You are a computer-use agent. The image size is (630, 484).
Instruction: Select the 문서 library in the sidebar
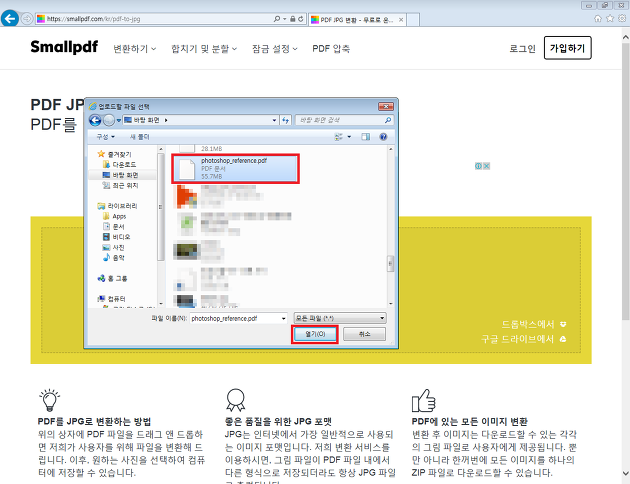pyautogui.click(x=114, y=227)
